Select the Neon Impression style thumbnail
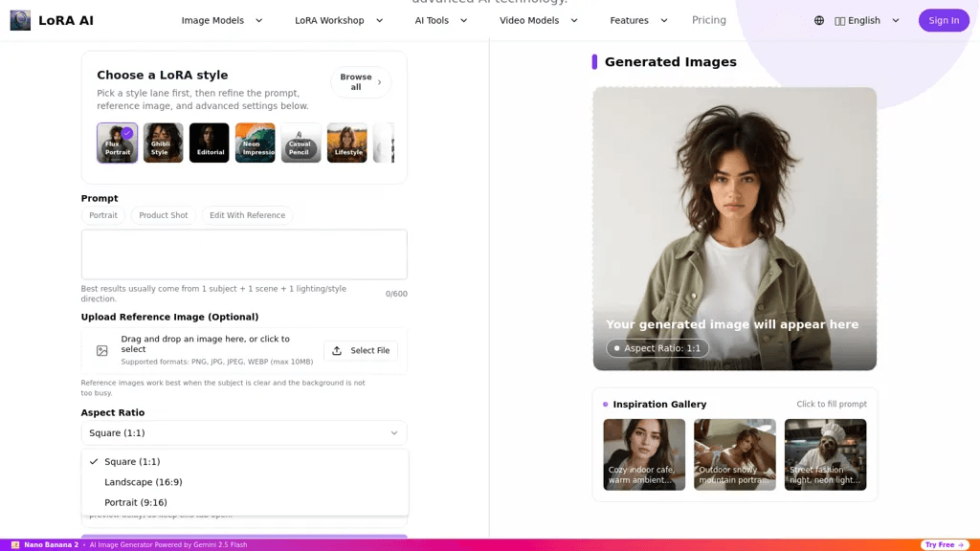 (x=255, y=143)
